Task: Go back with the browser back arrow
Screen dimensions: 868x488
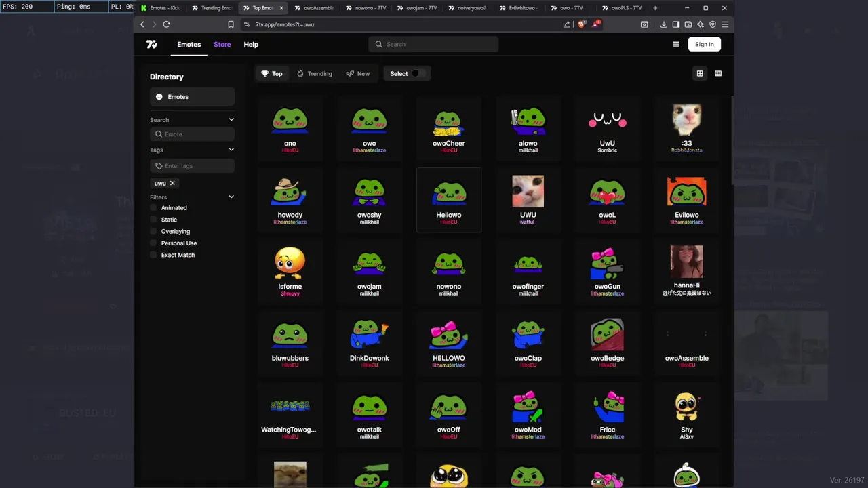Action: [142, 24]
